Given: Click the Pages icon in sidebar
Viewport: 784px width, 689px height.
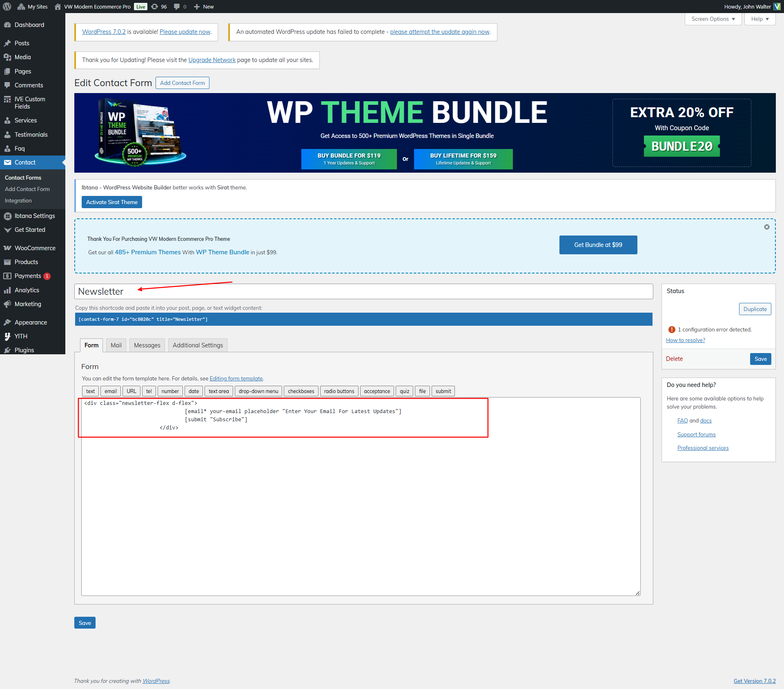Looking at the screenshot, I should click(7, 71).
